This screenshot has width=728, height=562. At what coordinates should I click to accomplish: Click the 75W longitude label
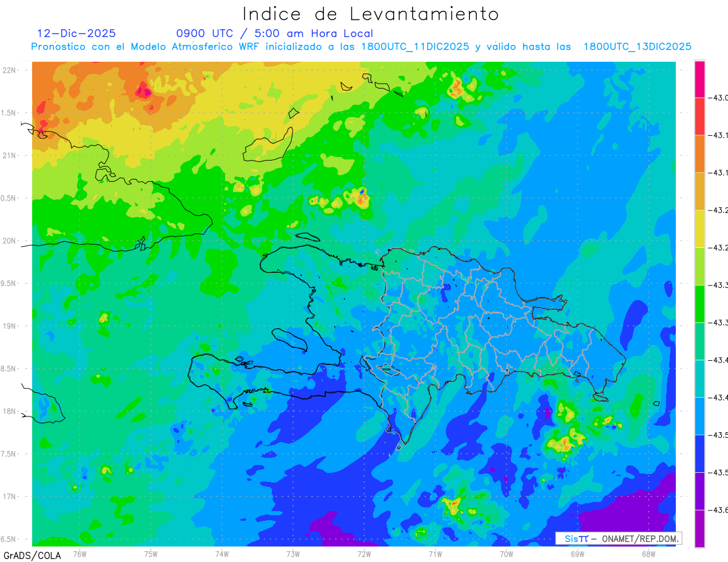(150, 554)
